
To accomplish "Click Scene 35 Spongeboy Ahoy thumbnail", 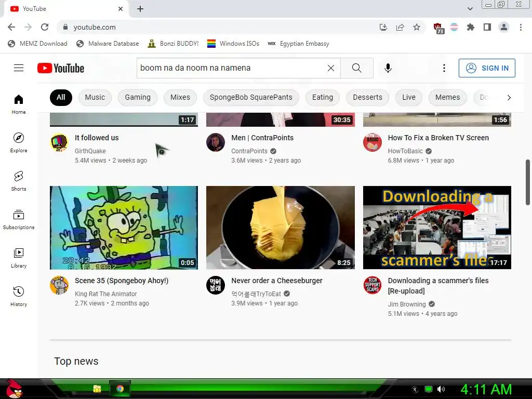I will point(124,228).
